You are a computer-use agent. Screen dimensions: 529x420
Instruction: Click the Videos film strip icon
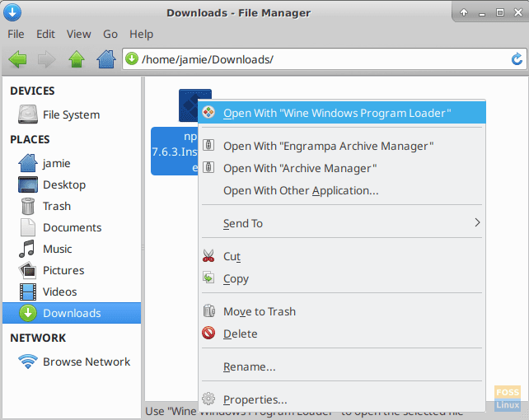click(28, 292)
